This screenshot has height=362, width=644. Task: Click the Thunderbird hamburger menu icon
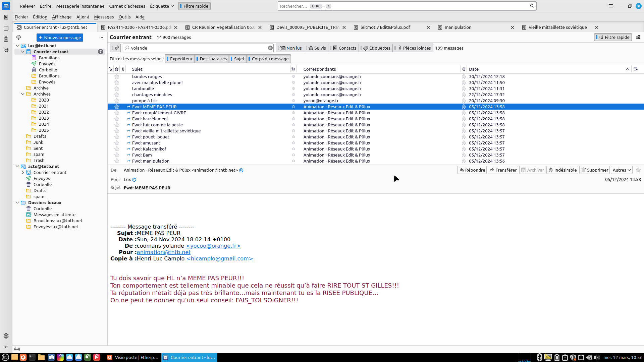(x=611, y=6)
